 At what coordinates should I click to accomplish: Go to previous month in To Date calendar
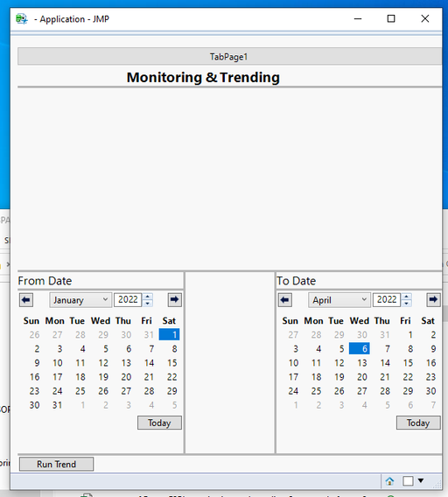click(284, 300)
